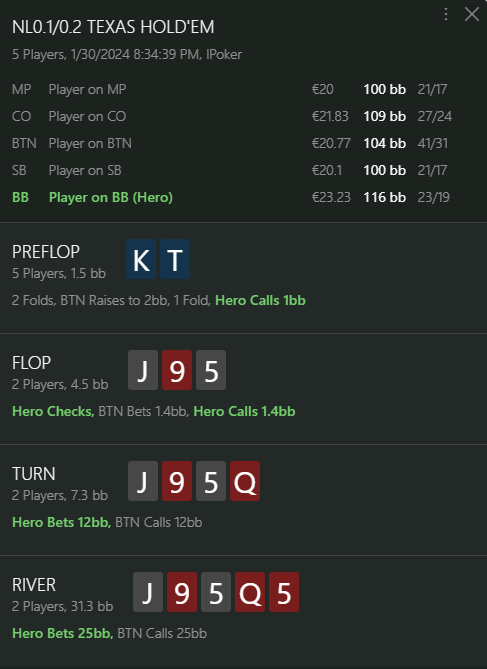Click the red 5 river card

284,592
